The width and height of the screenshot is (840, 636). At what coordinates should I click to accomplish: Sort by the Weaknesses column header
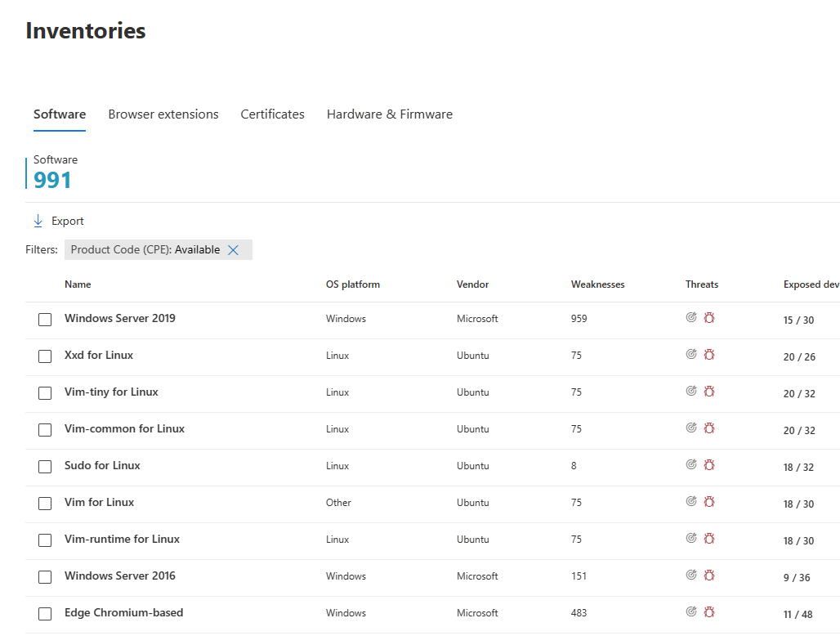tap(598, 284)
